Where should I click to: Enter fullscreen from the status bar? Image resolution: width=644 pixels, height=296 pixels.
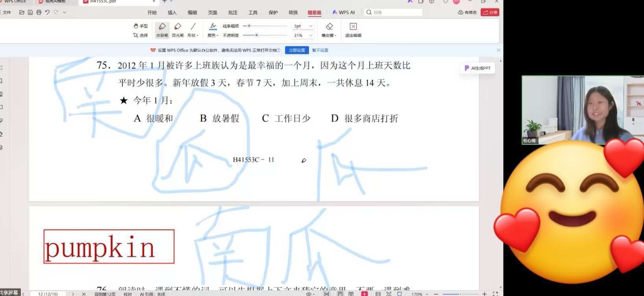point(495,294)
